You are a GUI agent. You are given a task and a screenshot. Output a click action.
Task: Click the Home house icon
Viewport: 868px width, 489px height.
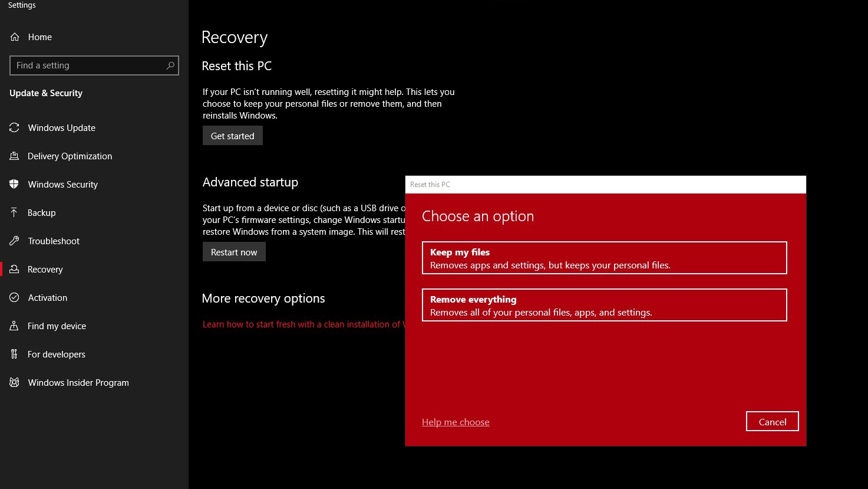(15, 37)
